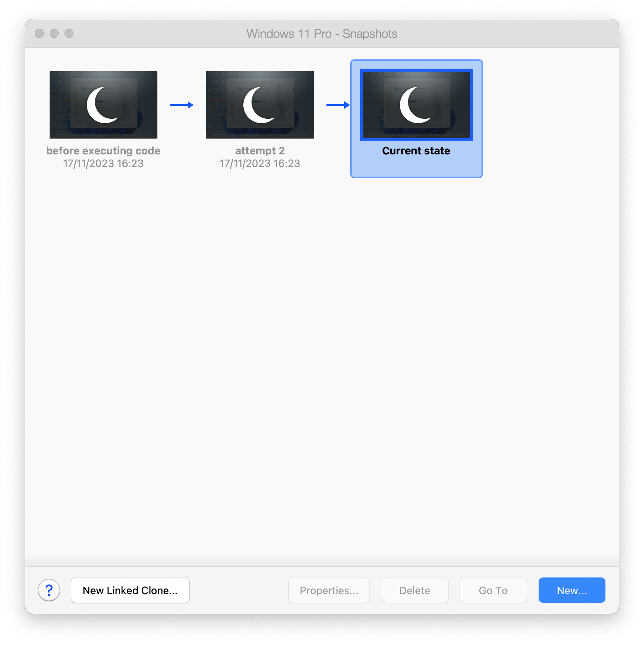Click the arrow between first and second snapshots
The width and height of the screenshot is (644, 645).
coord(181,105)
